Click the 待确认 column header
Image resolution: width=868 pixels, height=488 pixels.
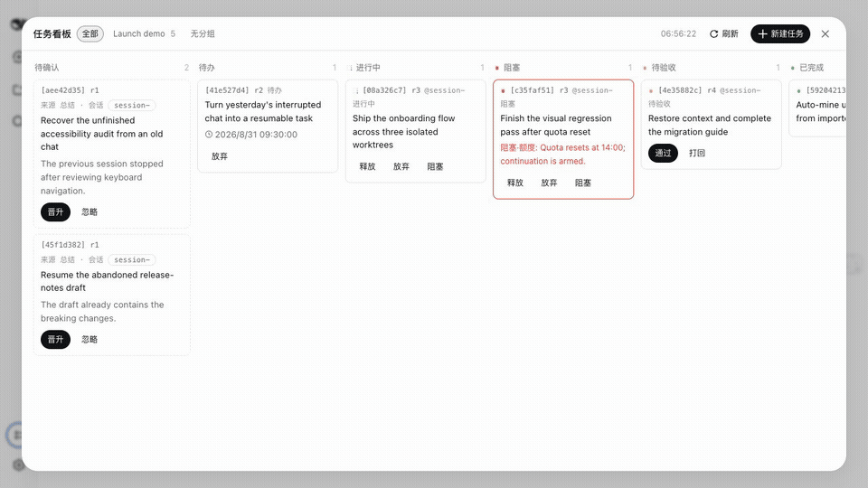47,68
